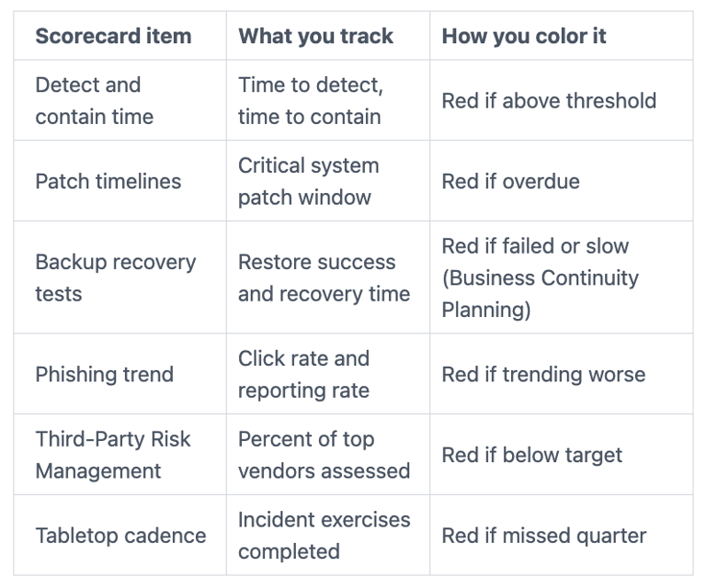Click the 'Time to detect, time to contain' cell
The height and width of the screenshot is (588, 706).
click(x=310, y=101)
